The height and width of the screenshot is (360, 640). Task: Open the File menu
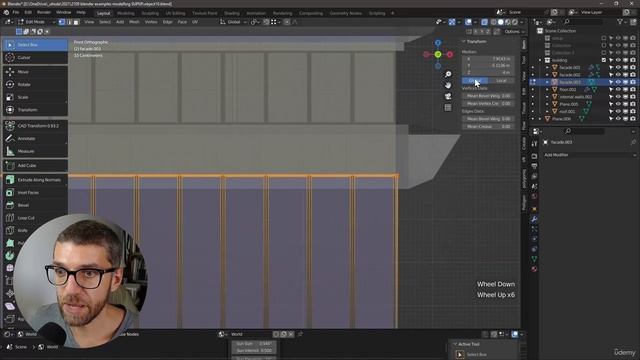pyautogui.click(x=16, y=13)
